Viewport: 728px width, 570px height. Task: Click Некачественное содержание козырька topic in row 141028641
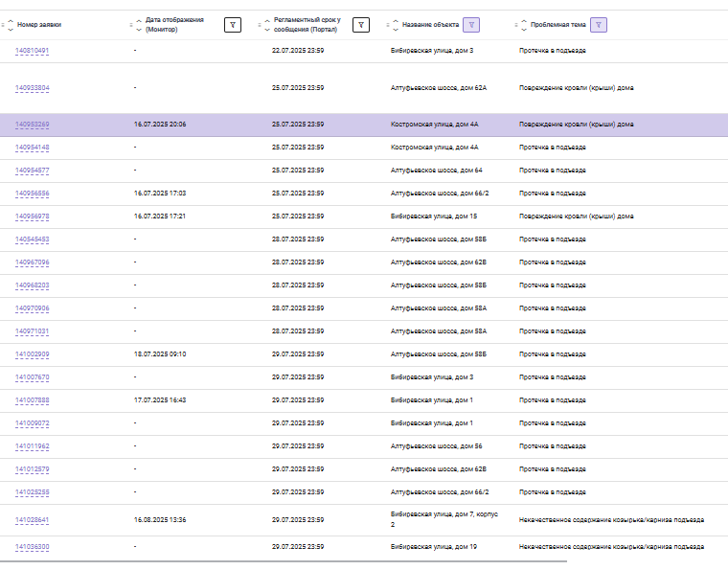pyautogui.click(x=611, y=520)
